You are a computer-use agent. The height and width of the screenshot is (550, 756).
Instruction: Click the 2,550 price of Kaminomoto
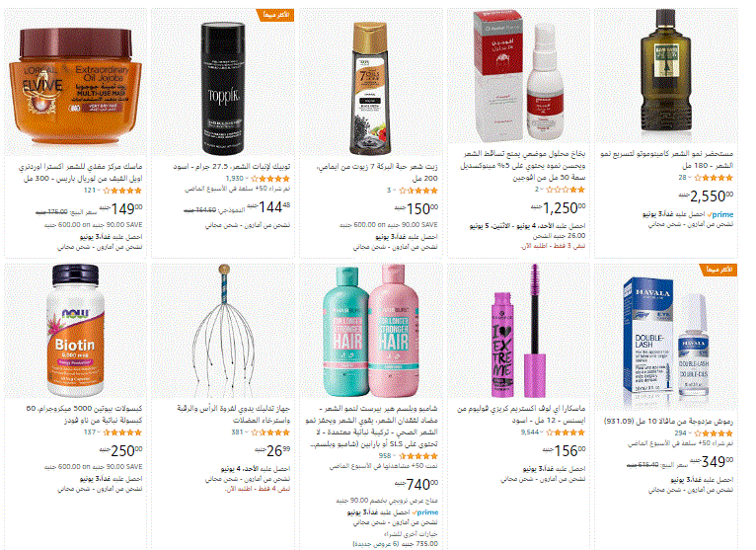point(706,196)
